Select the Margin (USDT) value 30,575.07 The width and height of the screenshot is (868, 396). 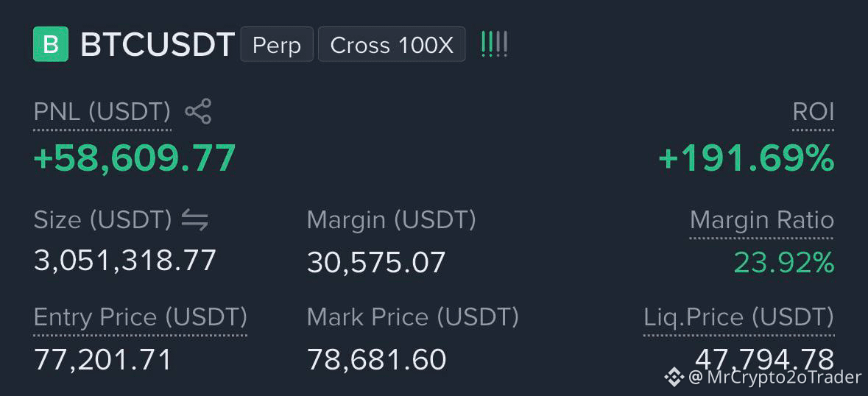pyautogui.click(x=376, y=262)
